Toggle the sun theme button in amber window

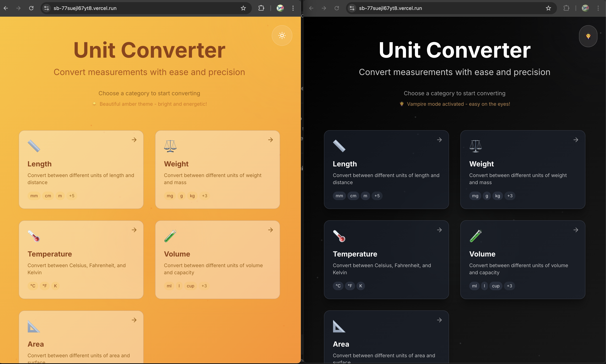[x=282, y=35]
